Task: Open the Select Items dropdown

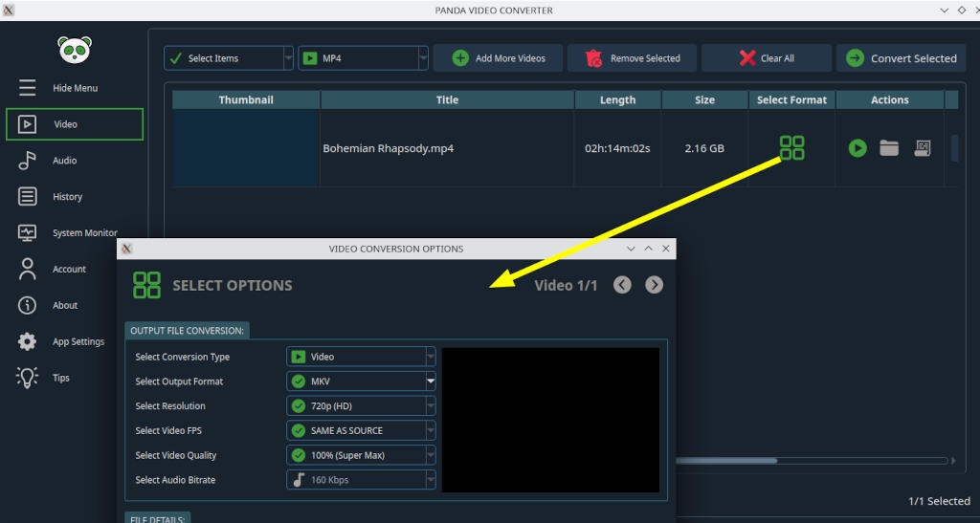Action: pyautogui.click(x=228, y=58)
